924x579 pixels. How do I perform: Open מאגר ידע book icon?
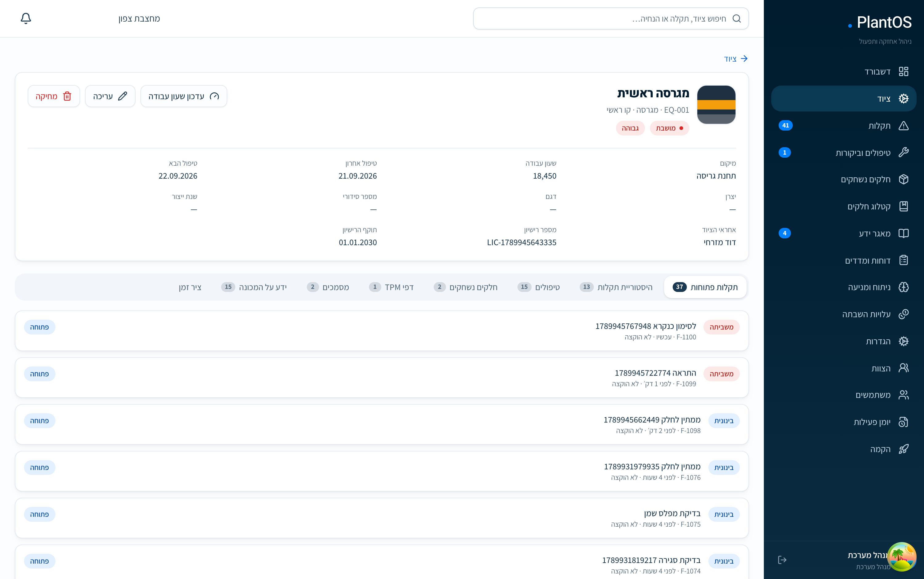pyautogui.click(x=903, y=233)
